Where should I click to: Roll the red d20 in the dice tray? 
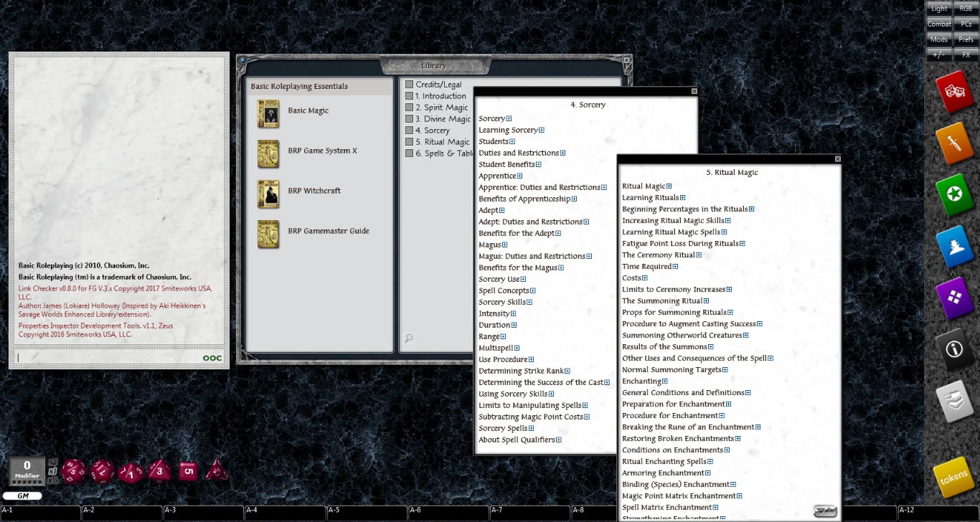[72, 471]
